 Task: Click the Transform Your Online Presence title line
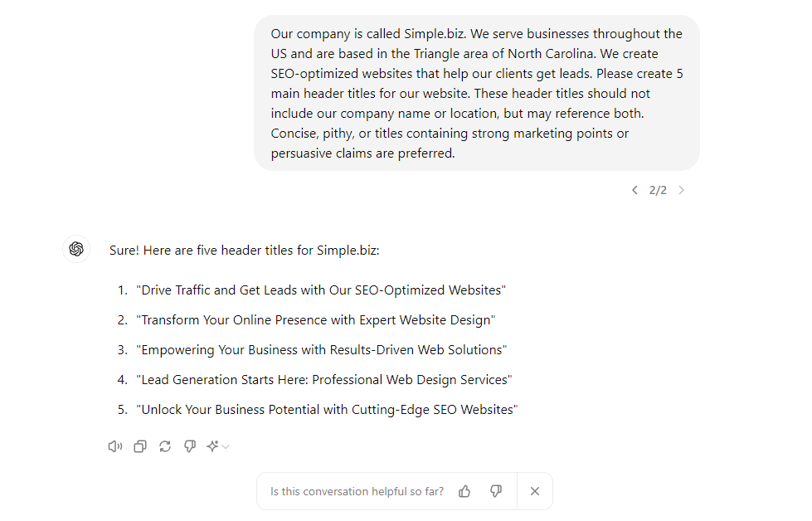click(316, 320)
